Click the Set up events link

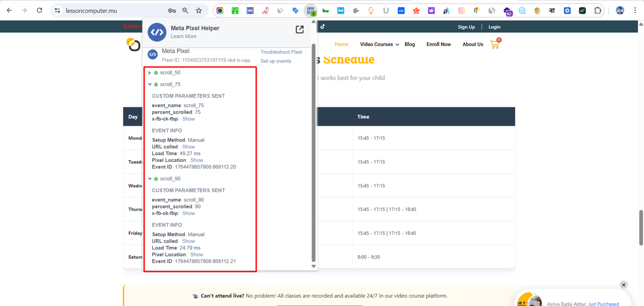[276, 61]
